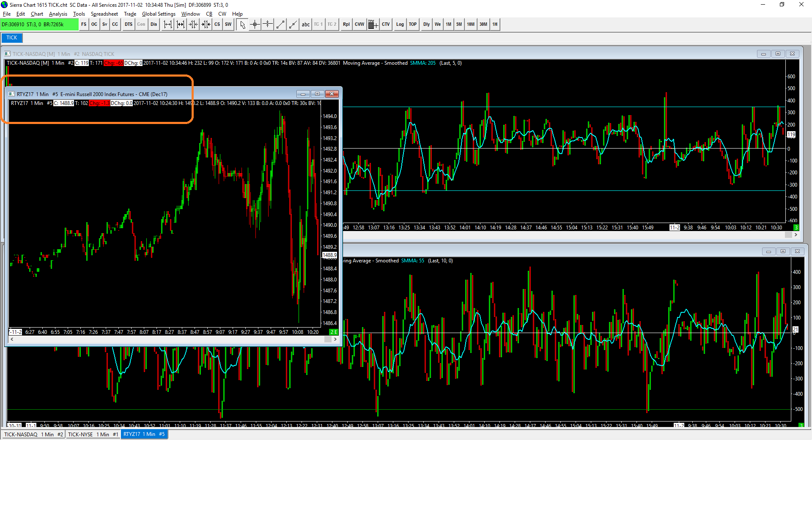
Task: Click the 5M timeframe button
Action: pyautogui.click(x=459, y=25)
